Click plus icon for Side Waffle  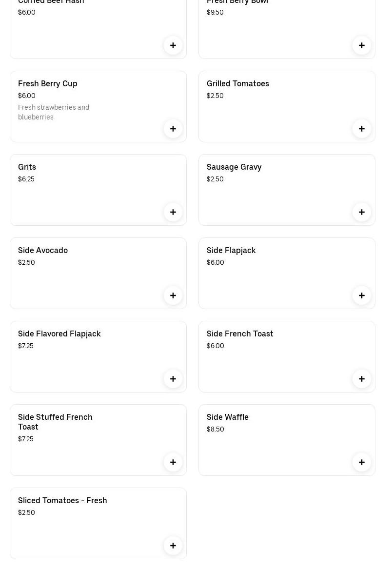click(362, 462)
